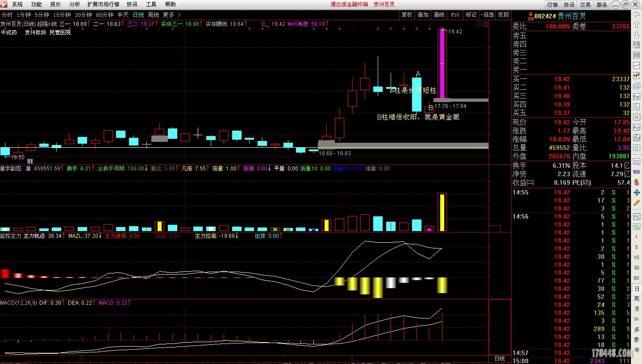642x364 pixels.
Task: Click the -自选 remove from watchlist button
Action: point(488,15)
